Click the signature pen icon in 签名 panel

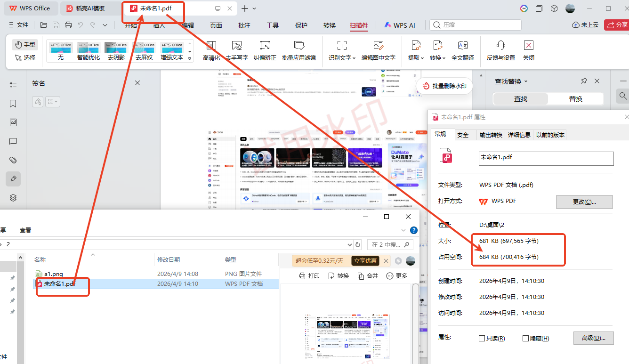38,101
